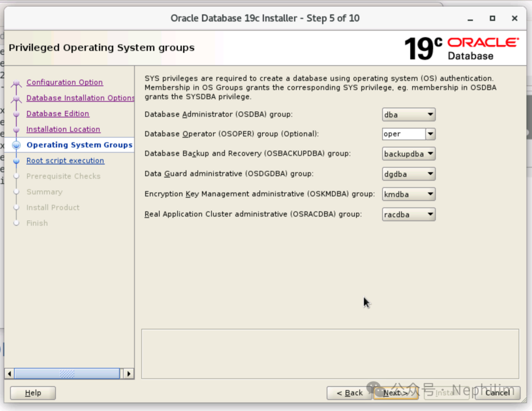
Task: Click the left arrow of sidebar scrollbar
Action: pyautogui.click(x=9, y=374)
